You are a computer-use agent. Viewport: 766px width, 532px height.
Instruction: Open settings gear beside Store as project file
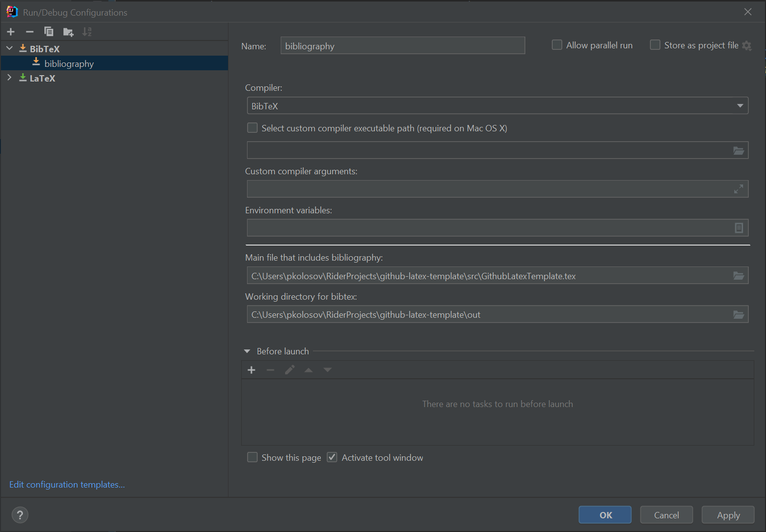[x=747, y=45]
